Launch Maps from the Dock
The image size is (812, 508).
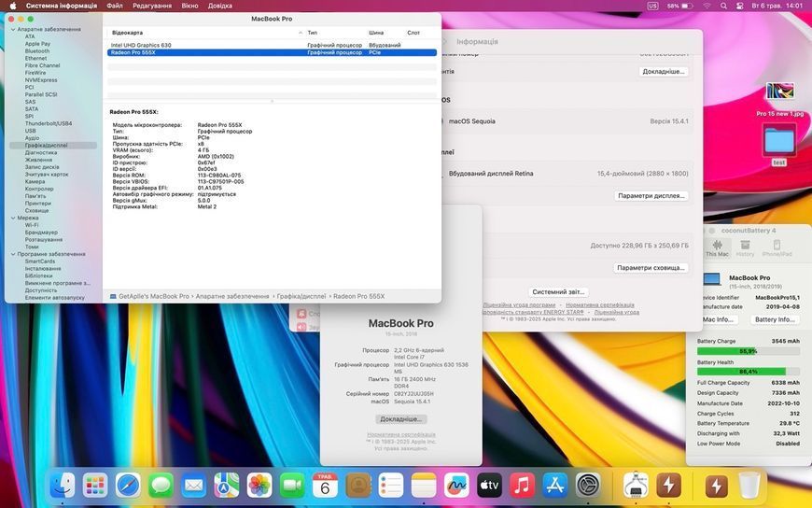(x=226, y=486)
